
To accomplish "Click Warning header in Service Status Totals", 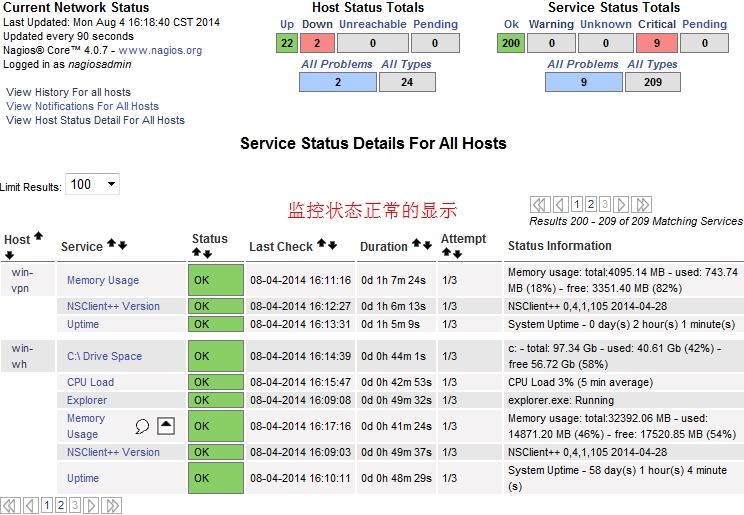I will tap(551, 24).
